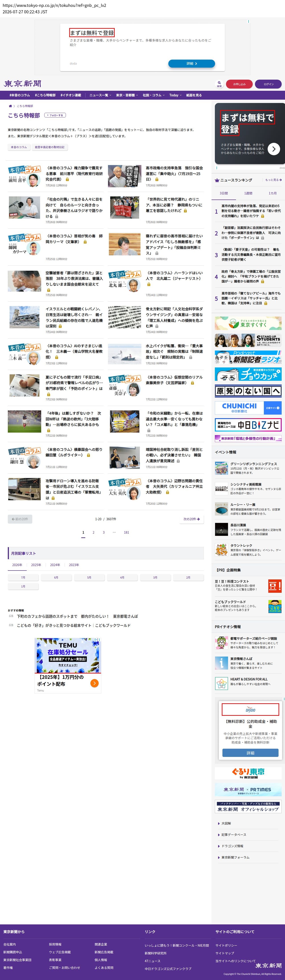Click the お申し込み button
This screenshot has height=980, width=285.
tap(240, 84)
